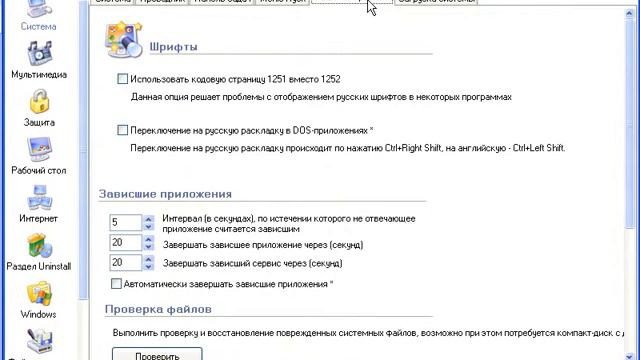The image size is (640, 360).
Task: Click the Проверка файлов heading
Action: (x=158, y=309)
